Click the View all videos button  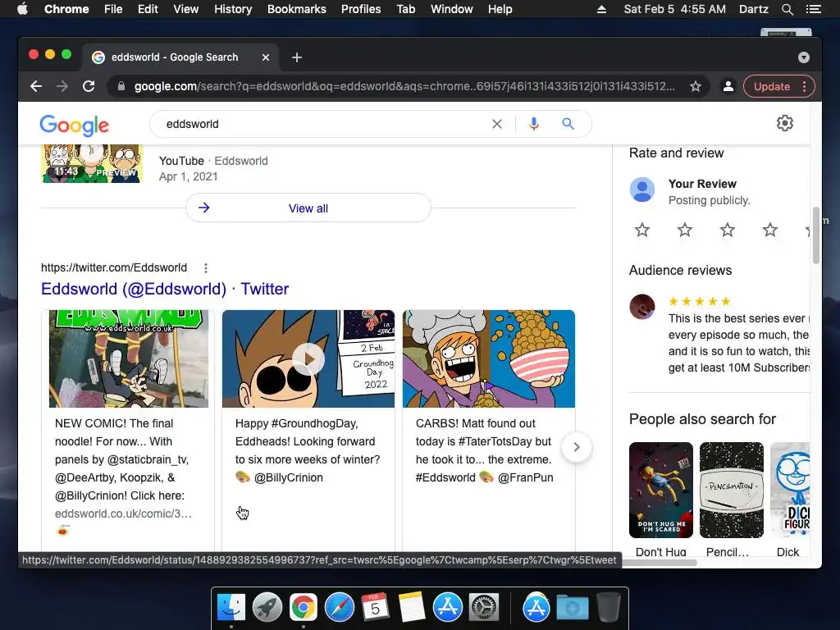308,208
